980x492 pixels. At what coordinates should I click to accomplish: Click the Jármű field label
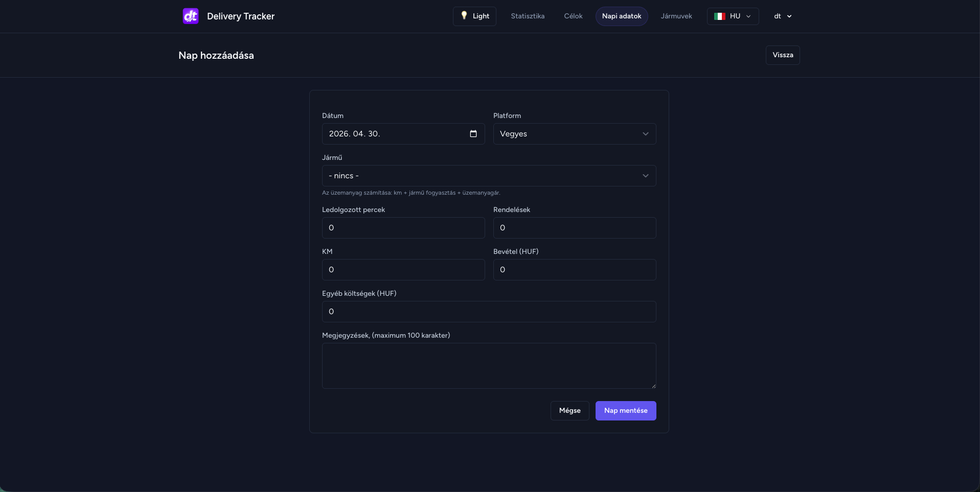(332, 158)
